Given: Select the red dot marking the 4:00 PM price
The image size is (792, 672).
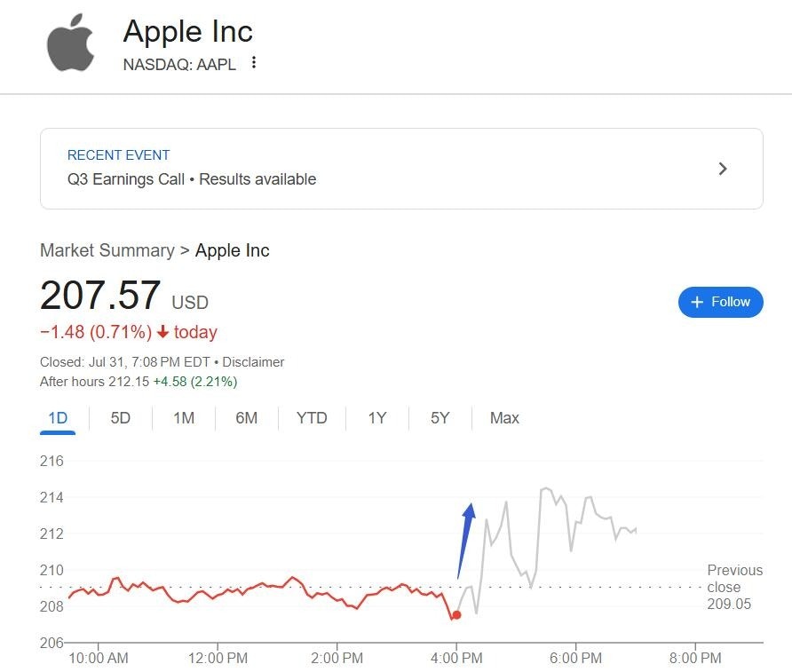Looking at the screenshot, I should tap(455, 613).
